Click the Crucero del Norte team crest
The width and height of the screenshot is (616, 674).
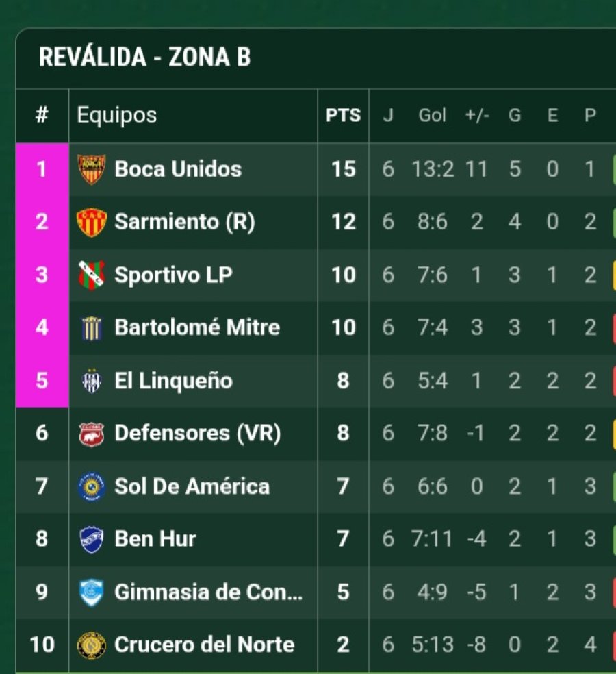tap(91, 645)
